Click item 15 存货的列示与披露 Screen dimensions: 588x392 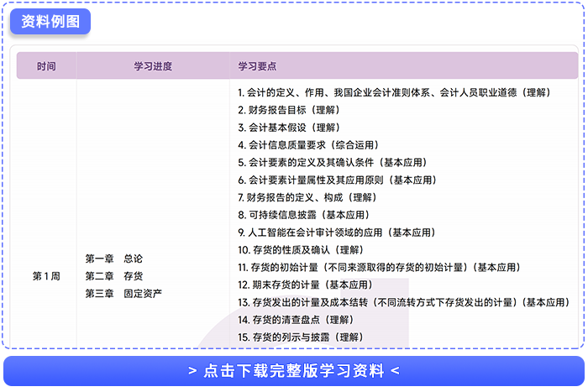(301, 337)
